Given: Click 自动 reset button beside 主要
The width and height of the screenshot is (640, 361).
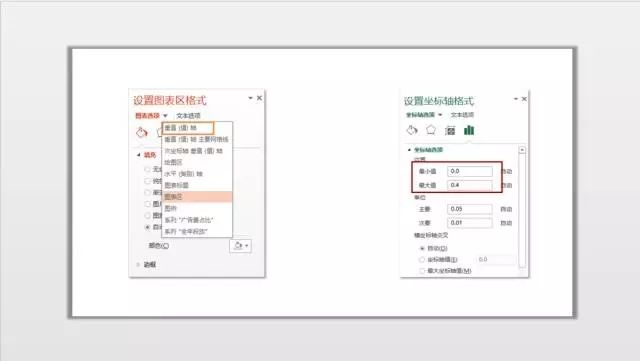Looking at the screenshot, I should [506, 209].
